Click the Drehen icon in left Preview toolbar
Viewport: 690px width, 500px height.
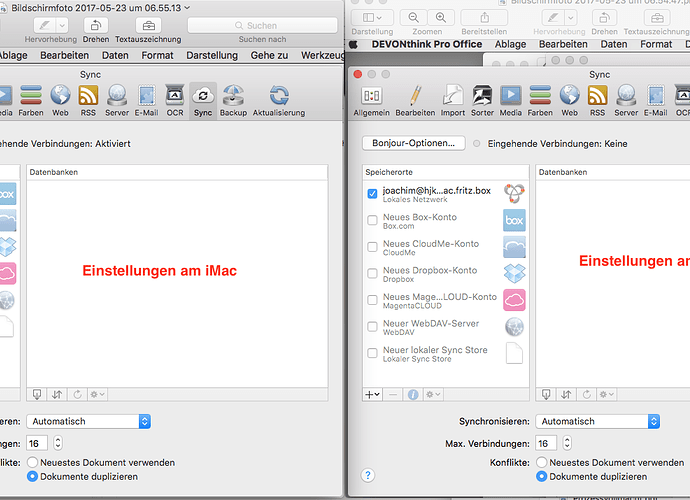(96, 26)
